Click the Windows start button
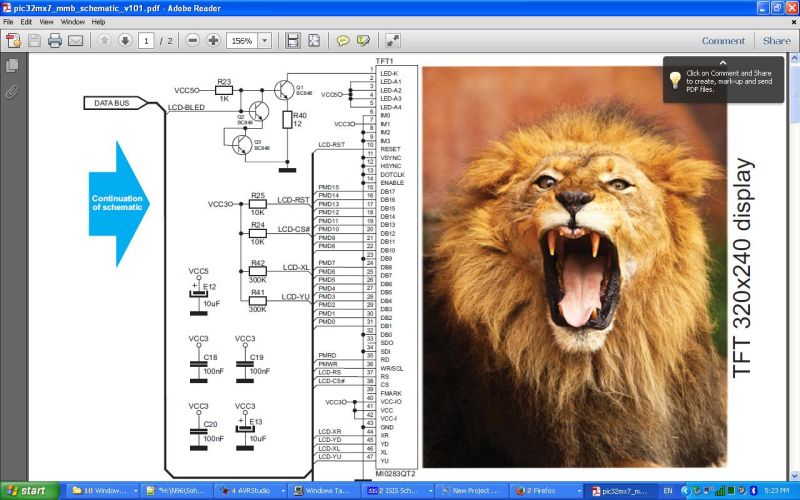 (30, 491)
